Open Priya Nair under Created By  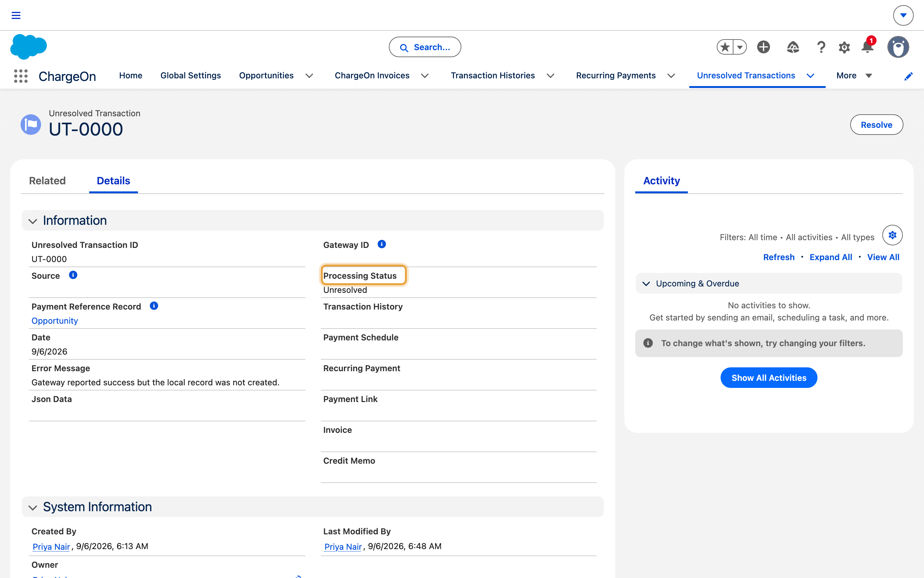[x=51, y=547]
